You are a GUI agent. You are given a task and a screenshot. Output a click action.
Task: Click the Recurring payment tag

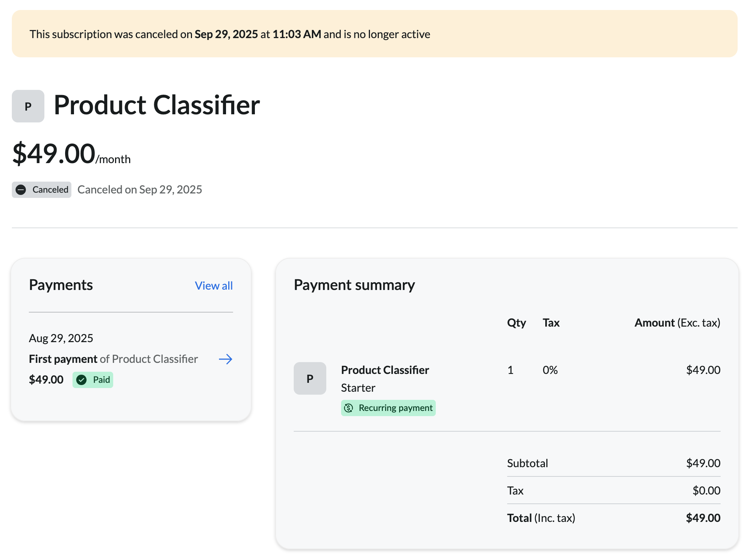388,408
